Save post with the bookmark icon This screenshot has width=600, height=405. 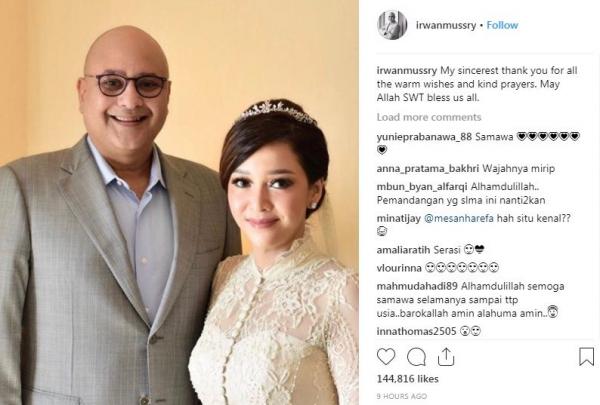(586, 357)
